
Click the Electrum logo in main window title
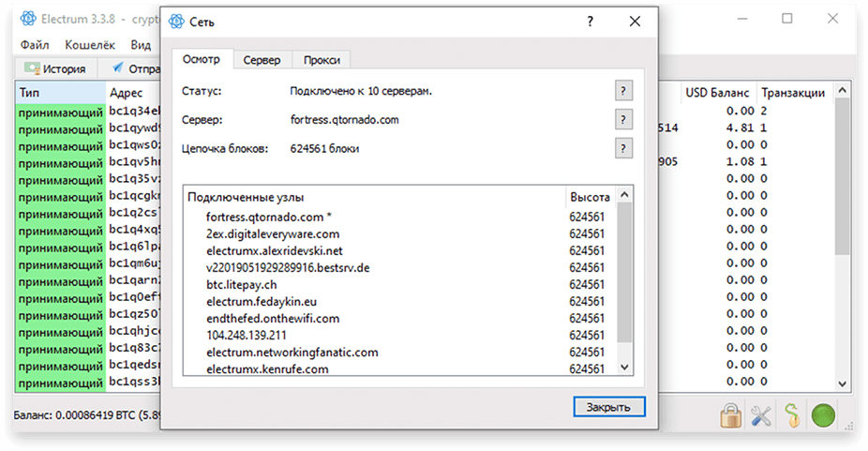pyautogui.click(x=28, y=19)
